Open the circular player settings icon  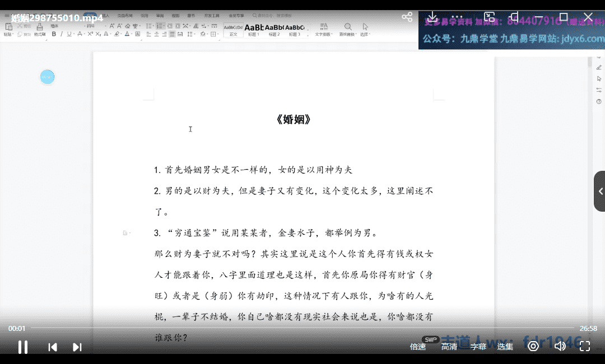533,346
